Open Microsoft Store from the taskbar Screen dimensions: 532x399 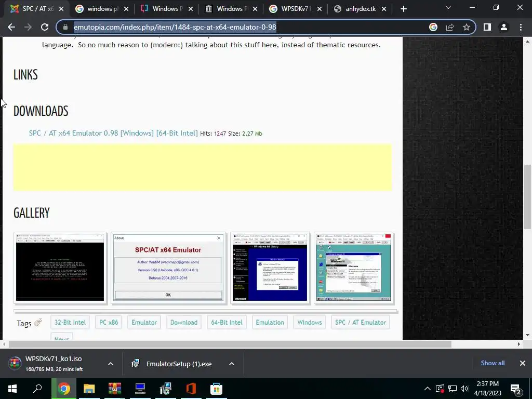click(216, 389)
